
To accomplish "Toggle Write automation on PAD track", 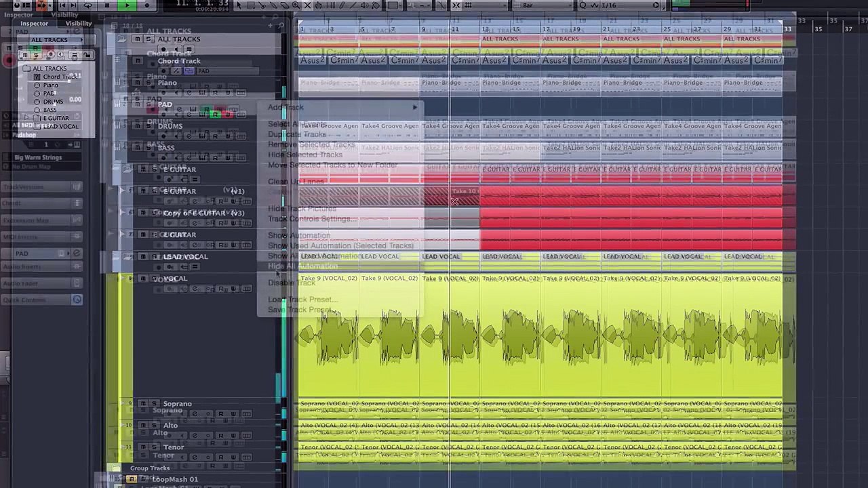I will coord(228,114).
